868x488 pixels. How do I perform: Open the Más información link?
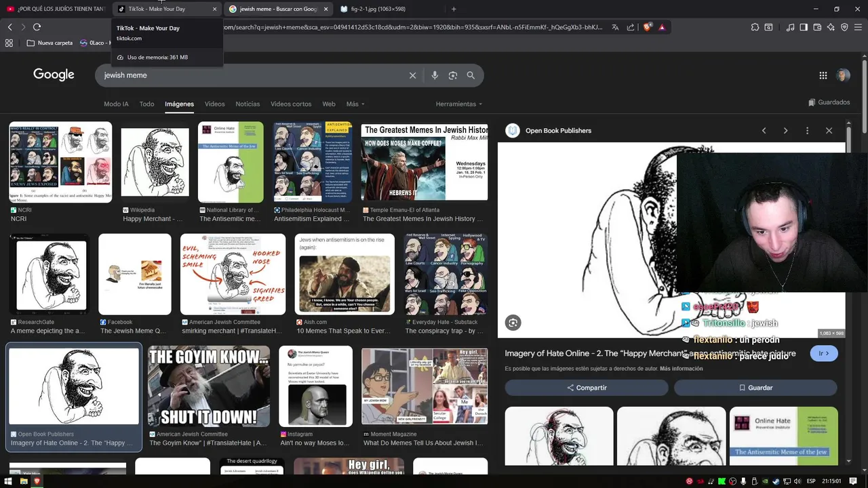[682, 369]
